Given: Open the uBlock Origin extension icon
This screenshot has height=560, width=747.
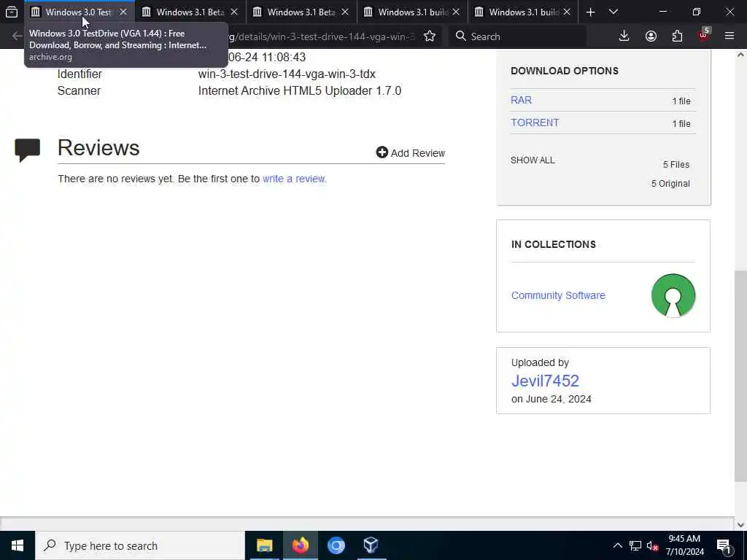Looking at the screenshot, I should [x=704, y=35].
